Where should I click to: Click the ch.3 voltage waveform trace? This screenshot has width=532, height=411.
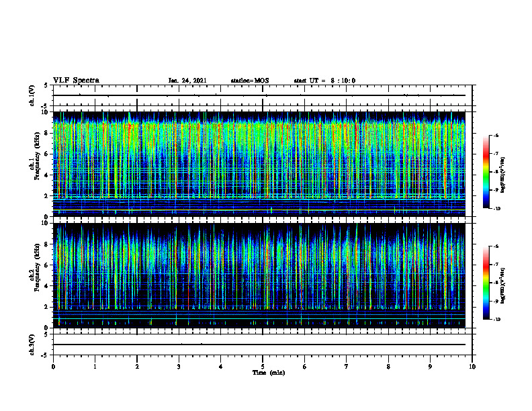[x=259, y=345]
